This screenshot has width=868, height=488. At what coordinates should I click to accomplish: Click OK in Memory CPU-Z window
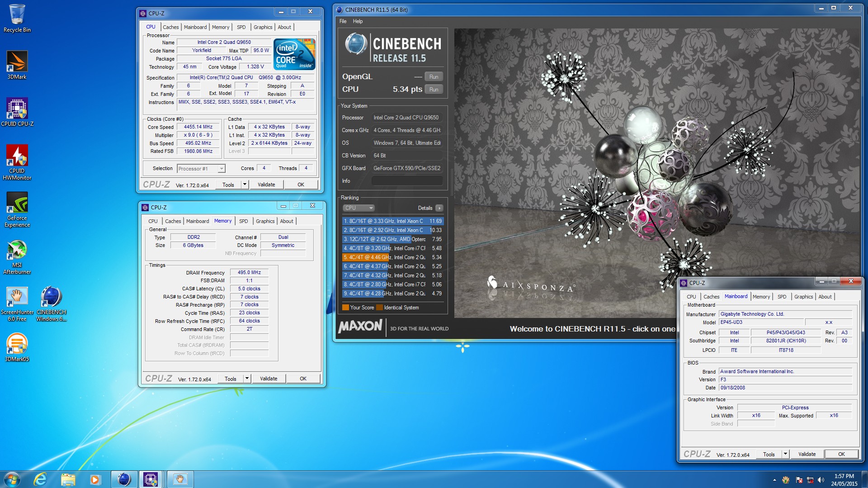point(303,379)
